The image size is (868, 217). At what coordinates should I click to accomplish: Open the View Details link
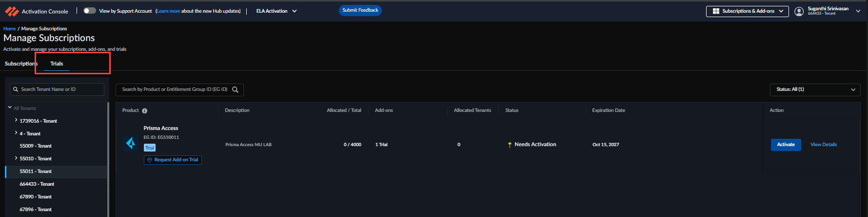[x=823, y=145]
